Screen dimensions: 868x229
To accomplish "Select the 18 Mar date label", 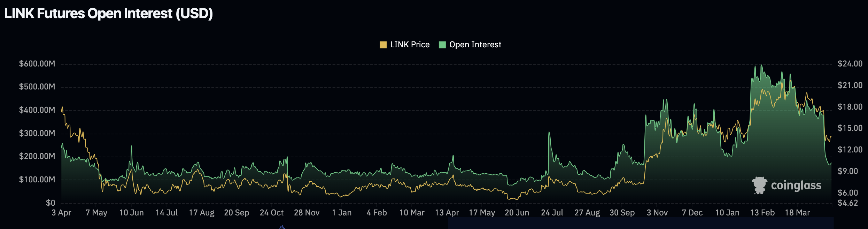I will [x=798, y=213].
